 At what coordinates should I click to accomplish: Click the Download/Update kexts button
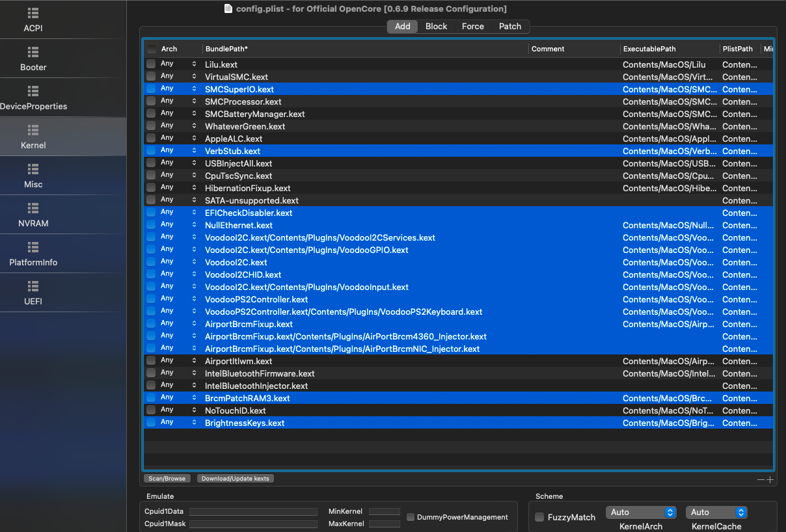pos(236,479)
